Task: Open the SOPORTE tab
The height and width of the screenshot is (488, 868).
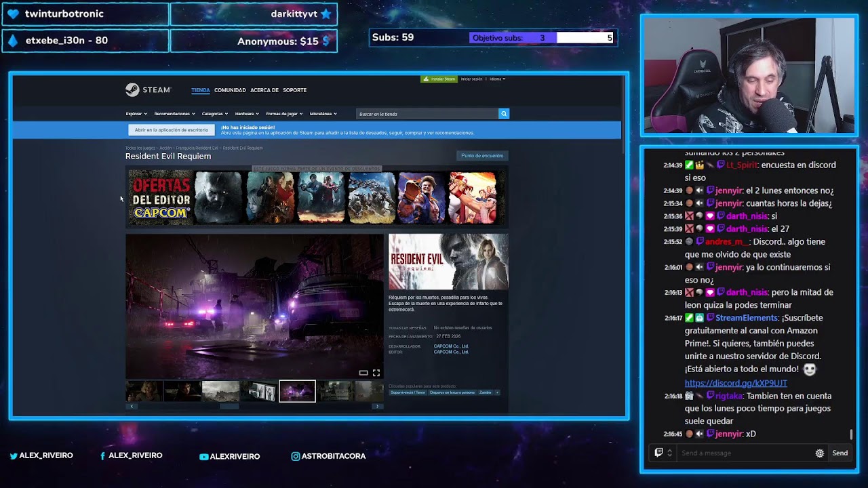Action: click(295, 90)
